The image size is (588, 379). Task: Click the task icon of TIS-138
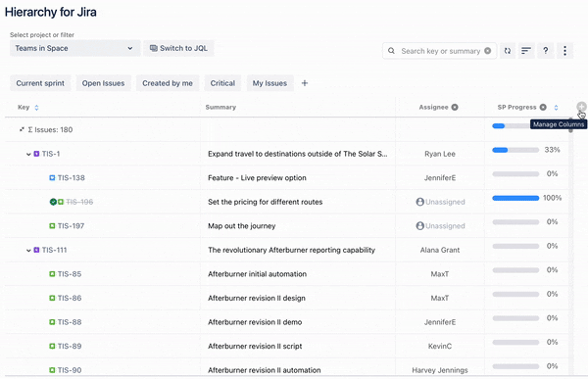tap(52, 177)
